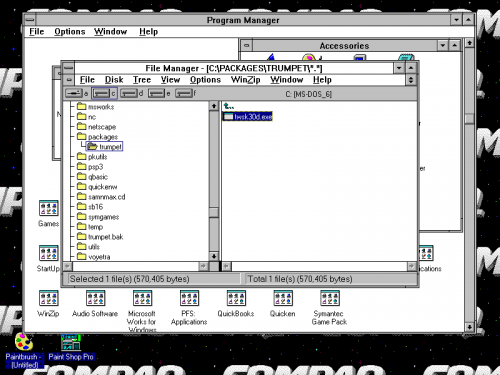Click tree pane scroll down arrow
Image resolution: width=500 pixels, height=375 pixels.
coord(214,256)
